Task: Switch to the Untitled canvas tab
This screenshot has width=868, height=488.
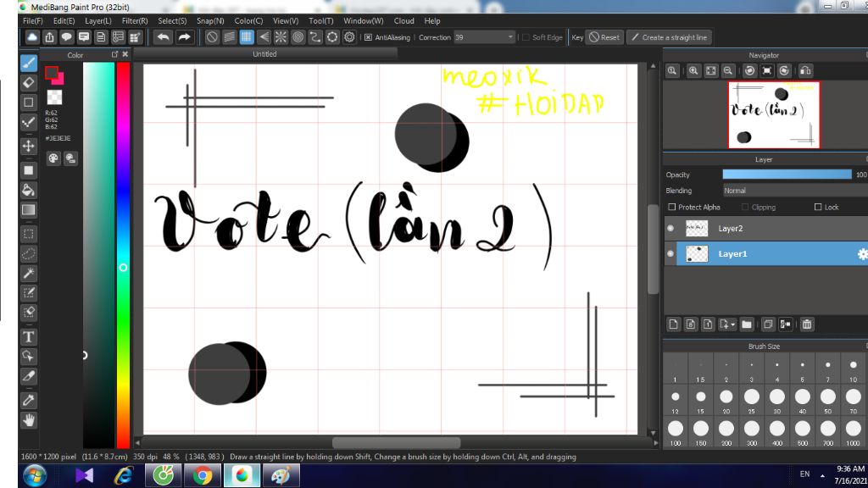Action: point(264,53)
